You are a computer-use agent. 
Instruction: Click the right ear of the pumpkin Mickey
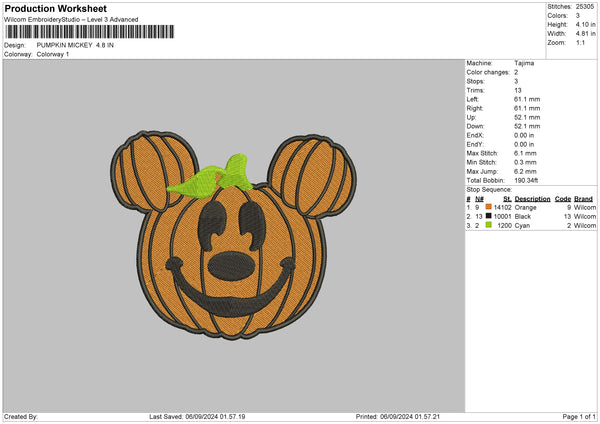(x=312, y=168)
